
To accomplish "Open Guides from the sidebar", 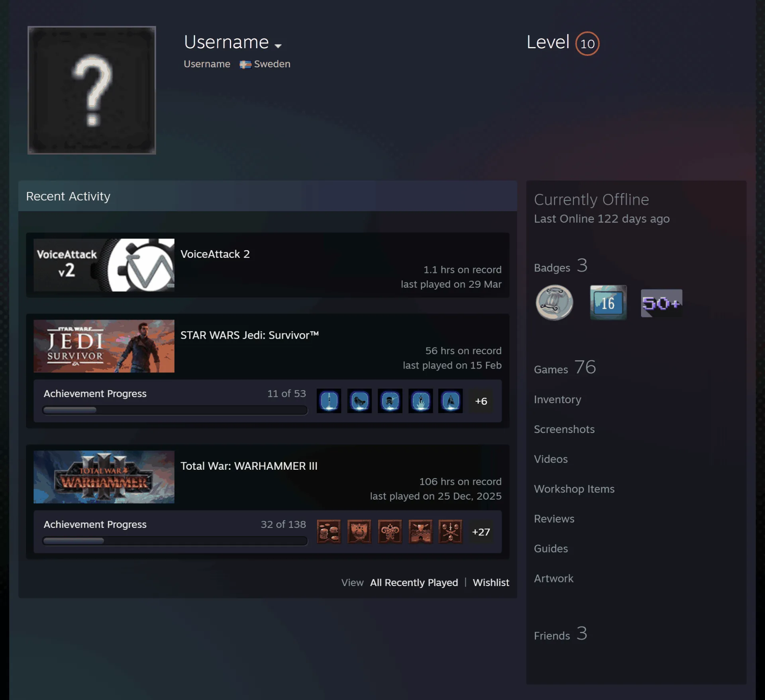I will click(551, 549).
